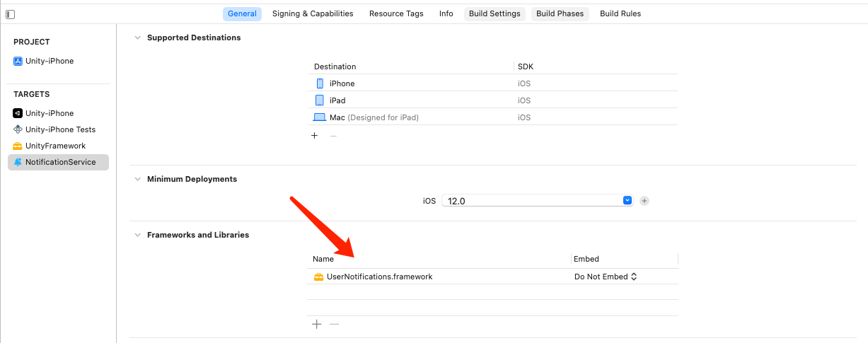
Task: Select the iPad destination row
Action: coord(493,100)
